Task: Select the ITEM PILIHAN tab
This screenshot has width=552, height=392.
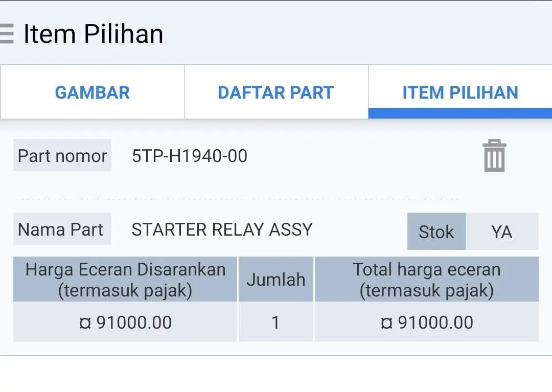Action: (x=460, y=92)
